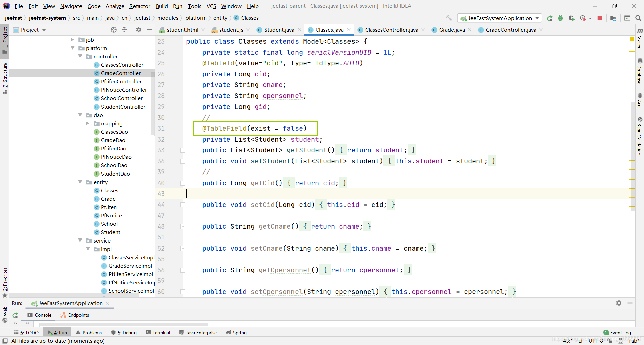The image size is (644, 345).
Task: Open Ant tool window
Action: (640, 100)
